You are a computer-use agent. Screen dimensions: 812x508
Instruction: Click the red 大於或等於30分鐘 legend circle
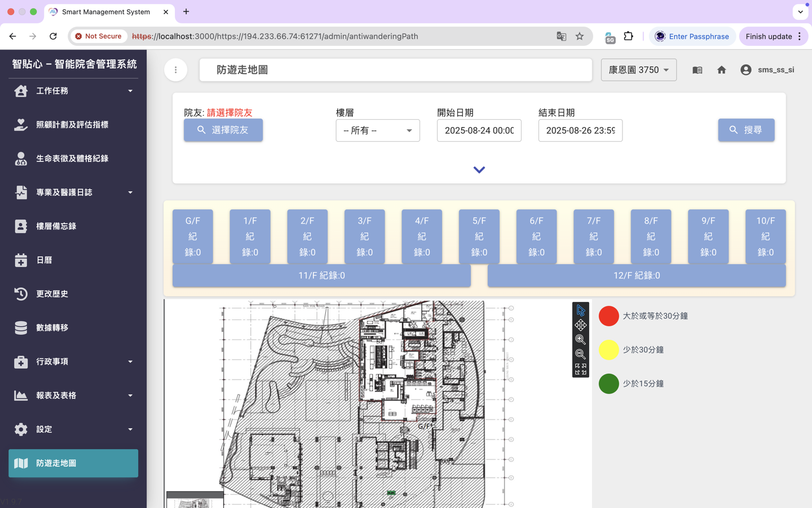coord(609,316)
